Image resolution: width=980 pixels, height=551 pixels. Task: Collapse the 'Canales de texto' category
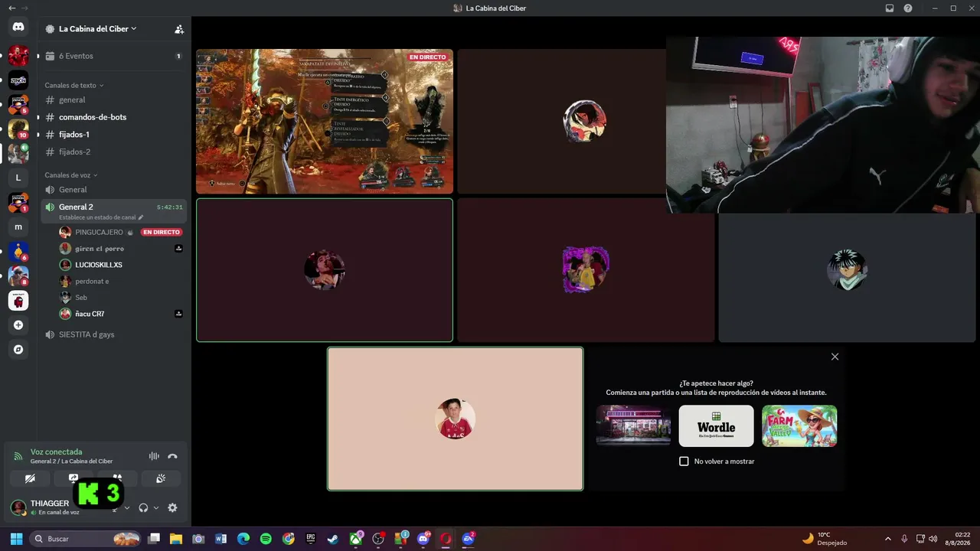click(74, 85)
